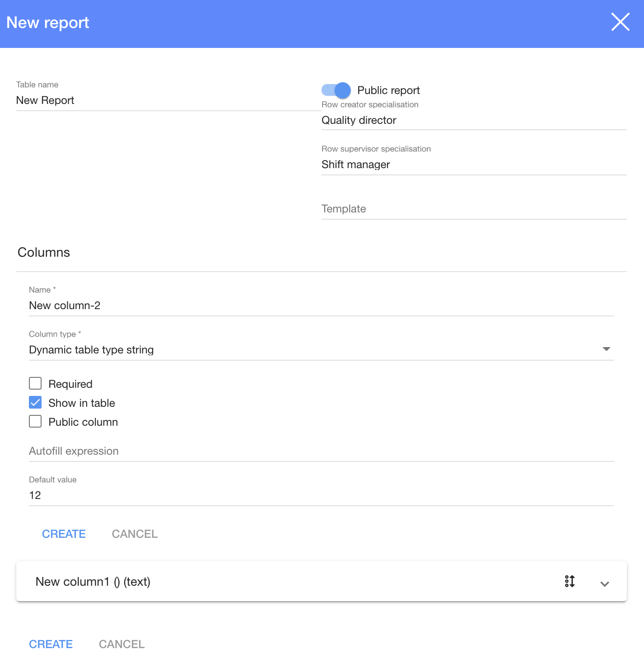
Task: Close the New report dialog
Action: point(620,22)
